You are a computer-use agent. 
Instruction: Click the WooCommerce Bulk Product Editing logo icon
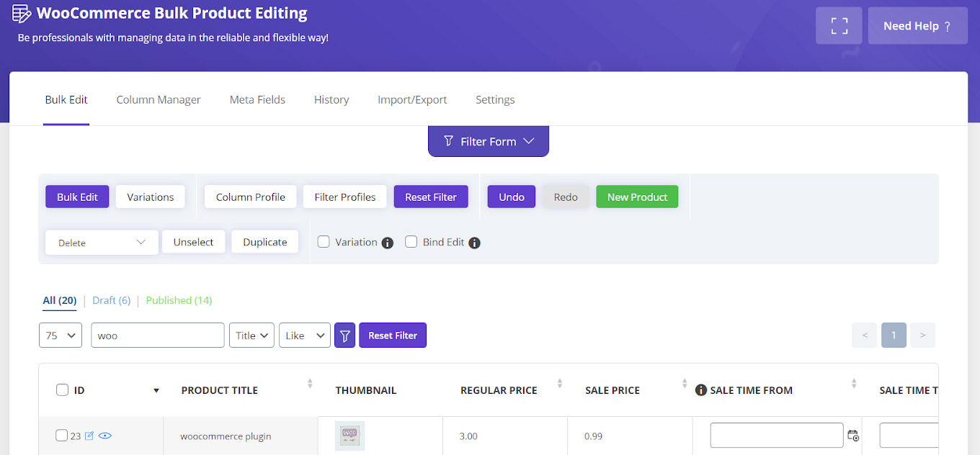(x=22, y=14)
